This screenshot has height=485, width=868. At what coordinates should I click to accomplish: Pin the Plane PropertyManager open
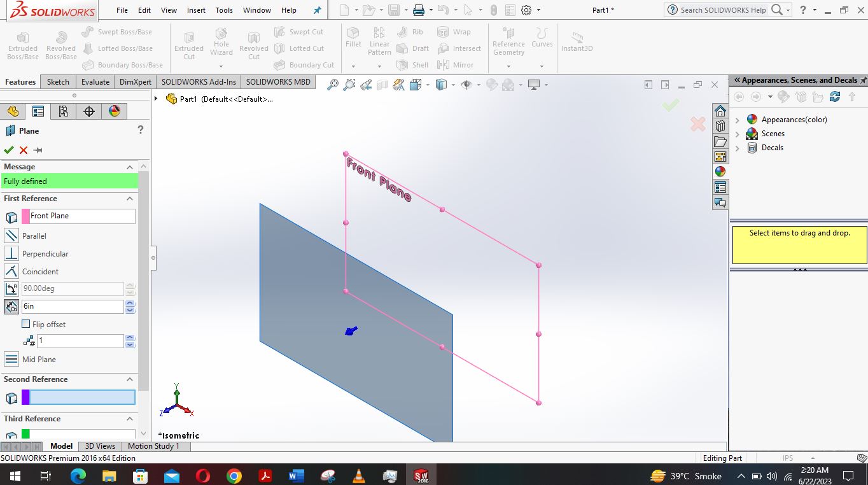pos(38,150)
